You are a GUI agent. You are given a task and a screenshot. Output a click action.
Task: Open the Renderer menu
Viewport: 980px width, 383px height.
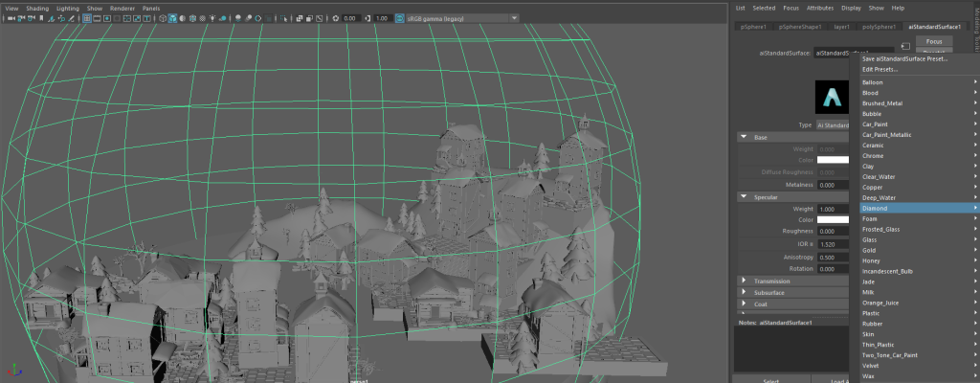point(122,8)
